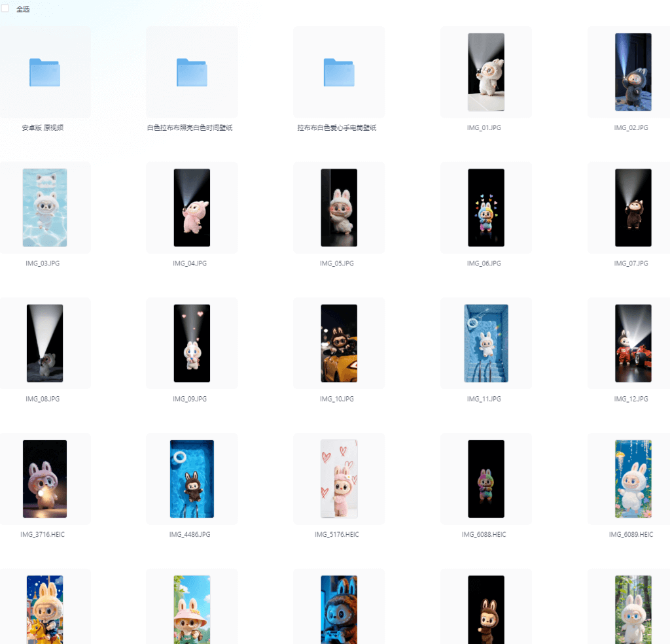Select the IMG_08.JPG spotlight thumbnail
The height and width of the screenshot is (644, 670).
pos(44,343)
